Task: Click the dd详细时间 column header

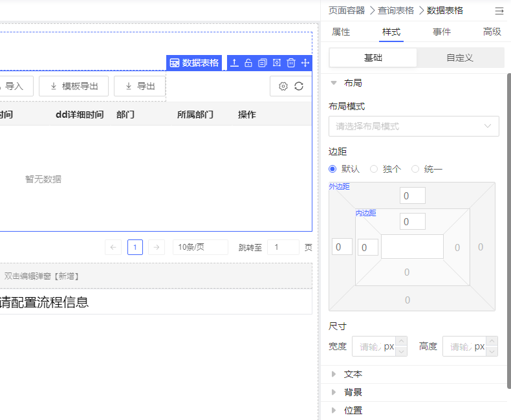Action: point(80,115)
